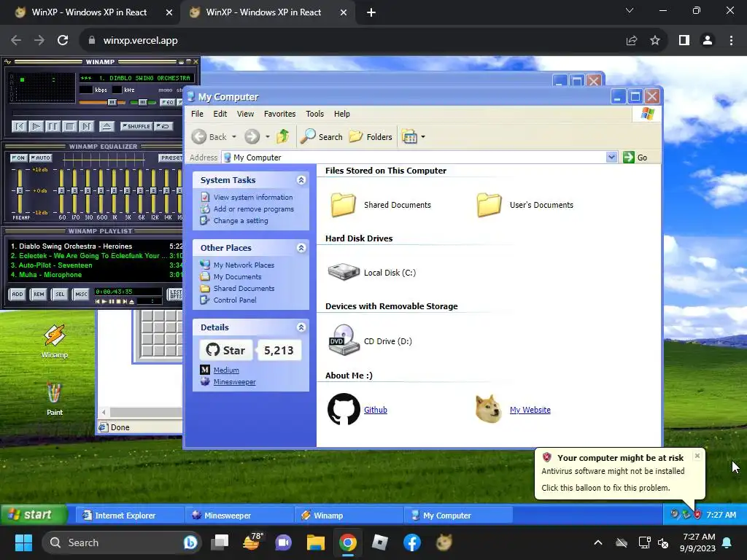
Task: Open the Help menu
Action: (341, 114)
